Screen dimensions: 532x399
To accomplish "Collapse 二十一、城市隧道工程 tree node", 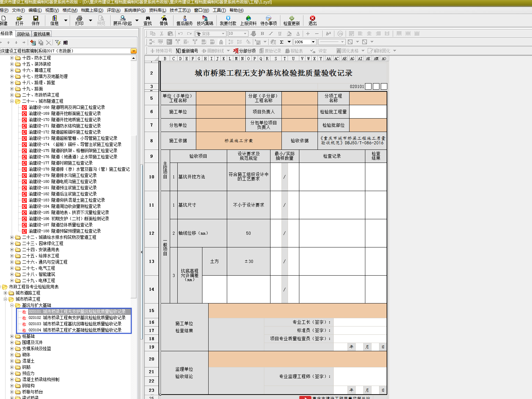I will click(12, 101).
